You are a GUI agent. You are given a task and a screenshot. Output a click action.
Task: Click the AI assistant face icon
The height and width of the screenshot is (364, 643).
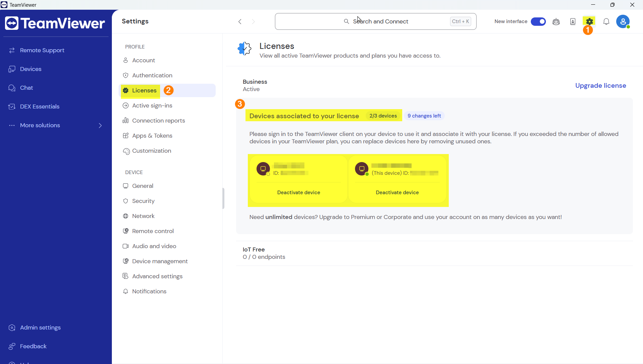[x=556, y=21]
